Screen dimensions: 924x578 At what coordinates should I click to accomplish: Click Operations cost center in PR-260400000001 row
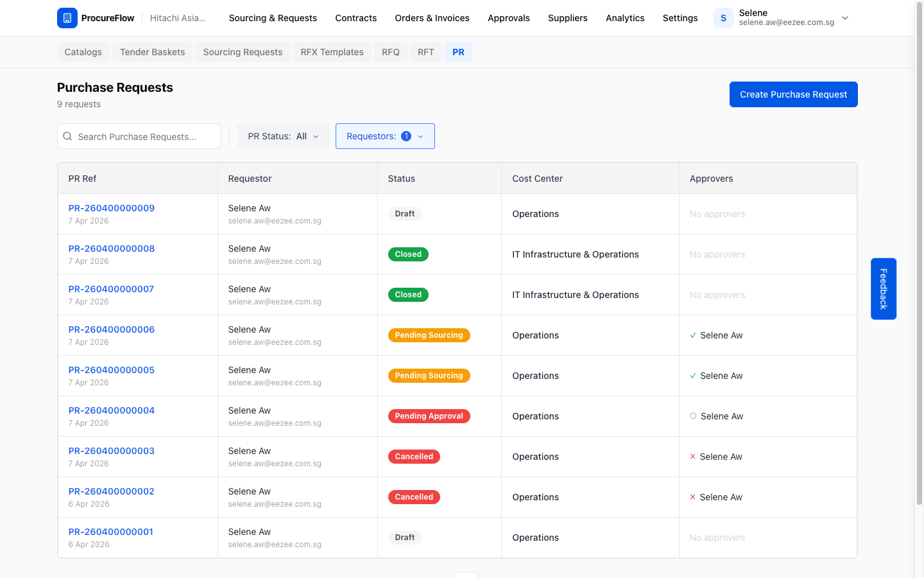pos(536,538)
